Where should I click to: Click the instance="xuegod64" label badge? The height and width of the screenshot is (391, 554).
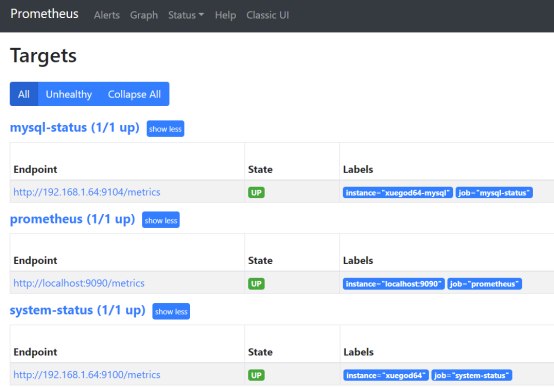(x=386, y=375)
